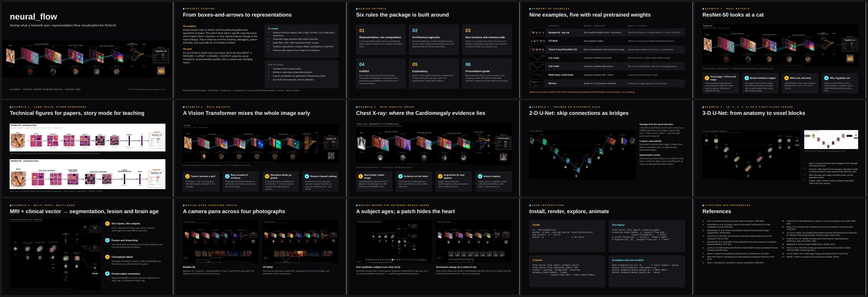Click the number 3 badge beside 'Receptive fields go global'
Screen dimensions: 868x297
point(267,176)
